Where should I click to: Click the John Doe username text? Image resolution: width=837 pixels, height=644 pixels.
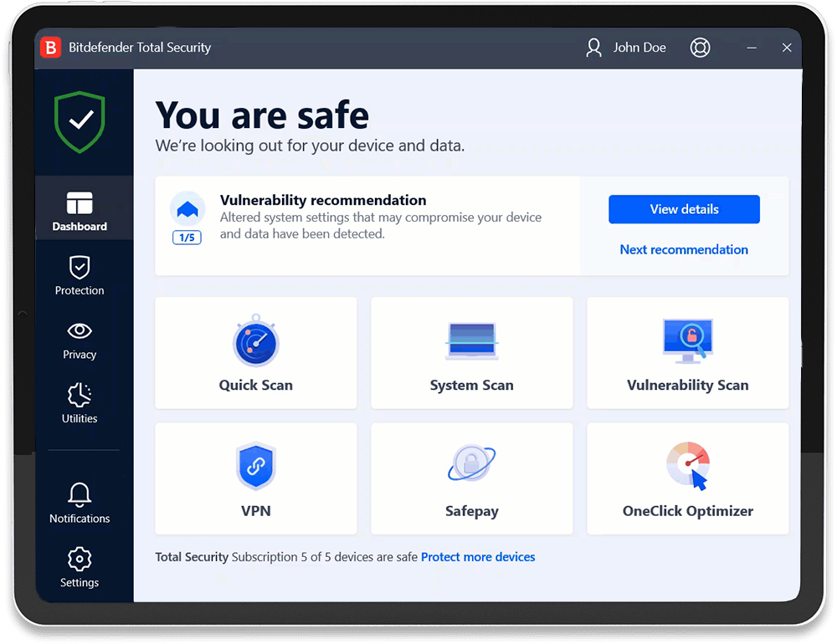[639, 48]
